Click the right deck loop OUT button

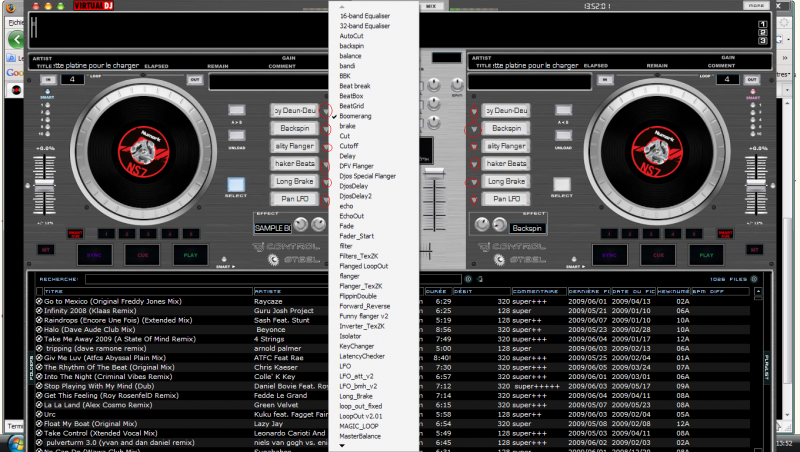(754, 79)
